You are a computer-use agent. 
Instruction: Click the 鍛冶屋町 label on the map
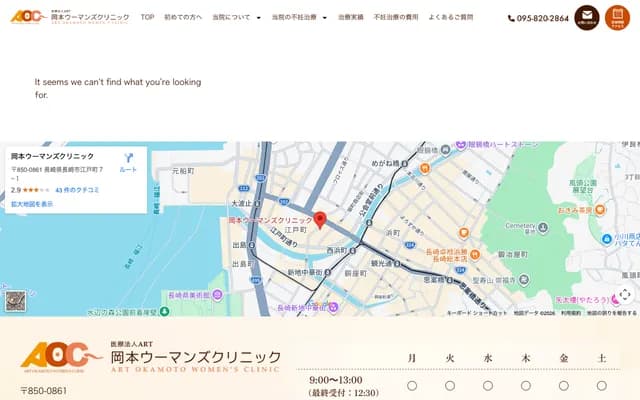513,255
